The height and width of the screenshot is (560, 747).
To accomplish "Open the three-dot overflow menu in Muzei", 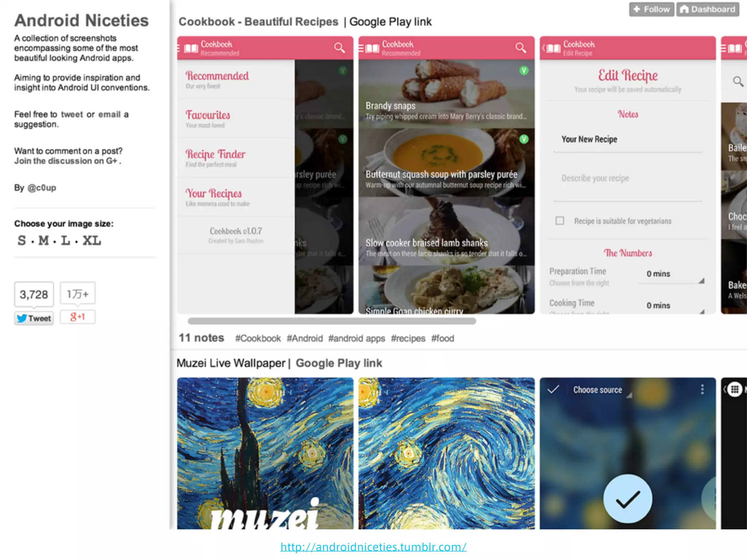I will point(702,389).
